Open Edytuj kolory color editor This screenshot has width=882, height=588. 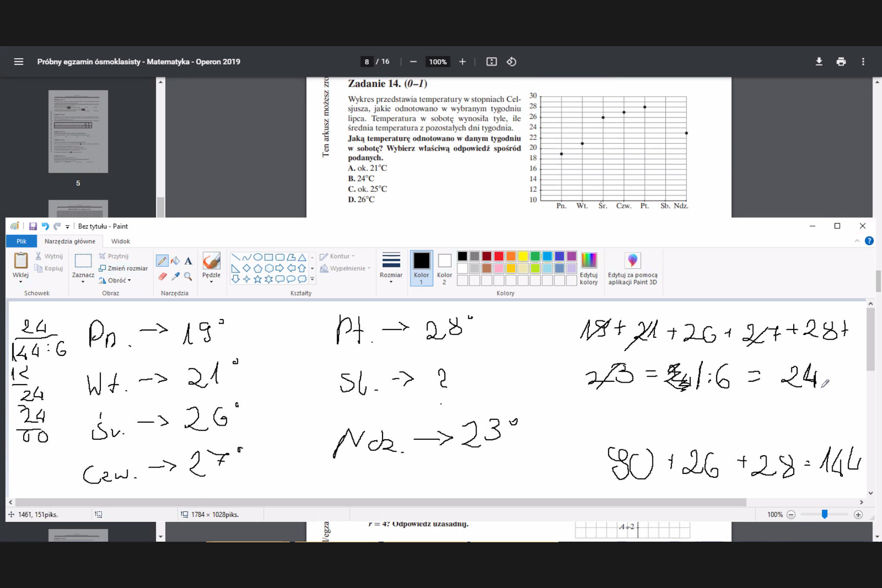[588, 268]
